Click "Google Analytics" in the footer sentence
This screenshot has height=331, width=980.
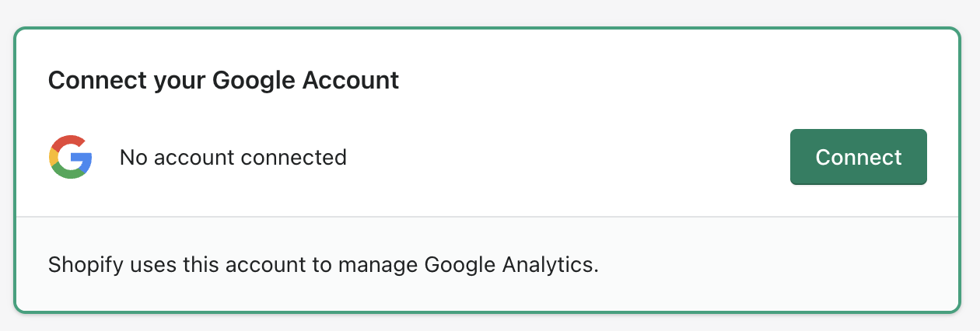point(511,264)
